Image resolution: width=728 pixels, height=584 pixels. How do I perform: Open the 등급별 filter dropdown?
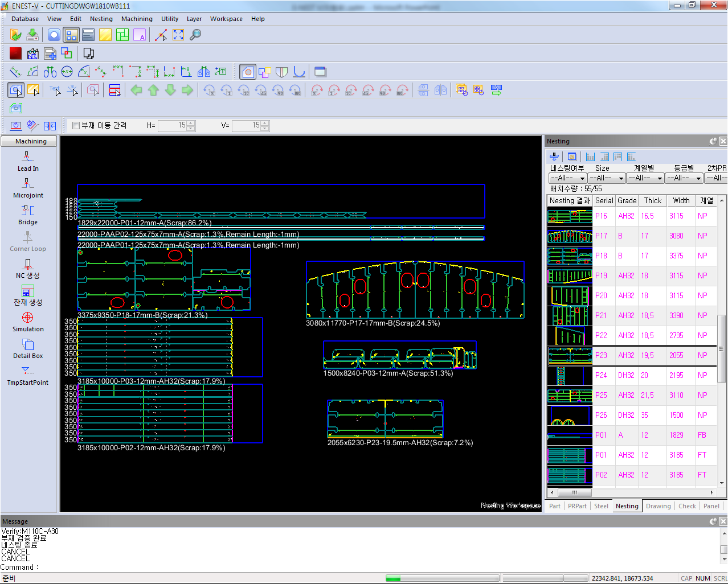click(x=684, y=178)
